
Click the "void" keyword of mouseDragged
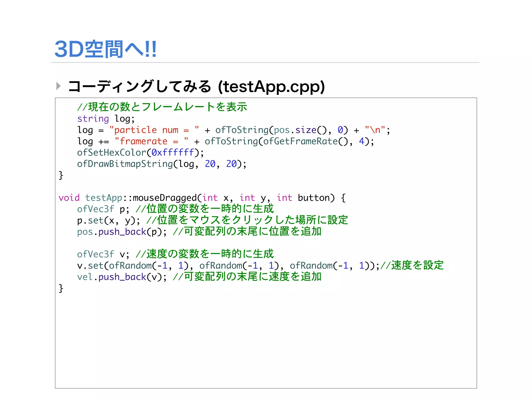[x=69, y=198]
